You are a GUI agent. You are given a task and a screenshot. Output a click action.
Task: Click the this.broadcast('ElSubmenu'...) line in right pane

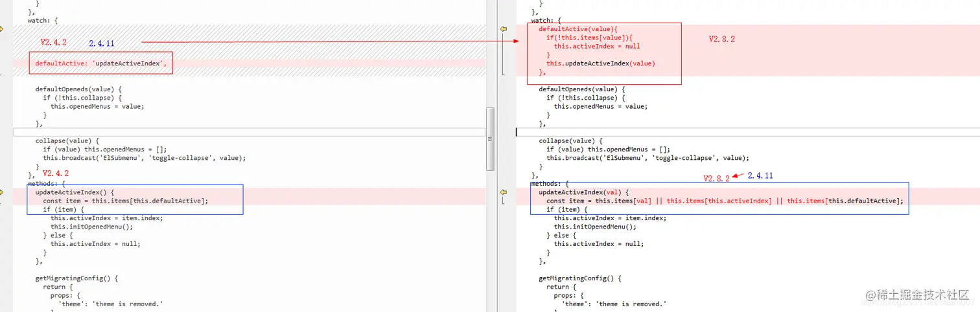coord(648,157)
